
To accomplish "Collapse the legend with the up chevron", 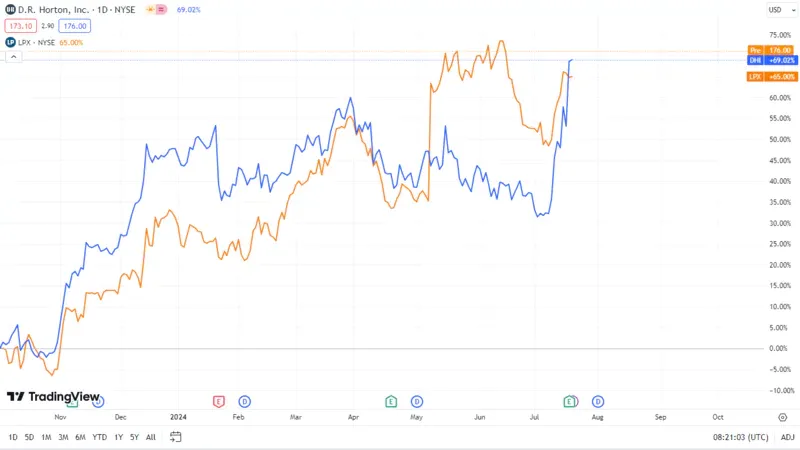I will (14, 57).
